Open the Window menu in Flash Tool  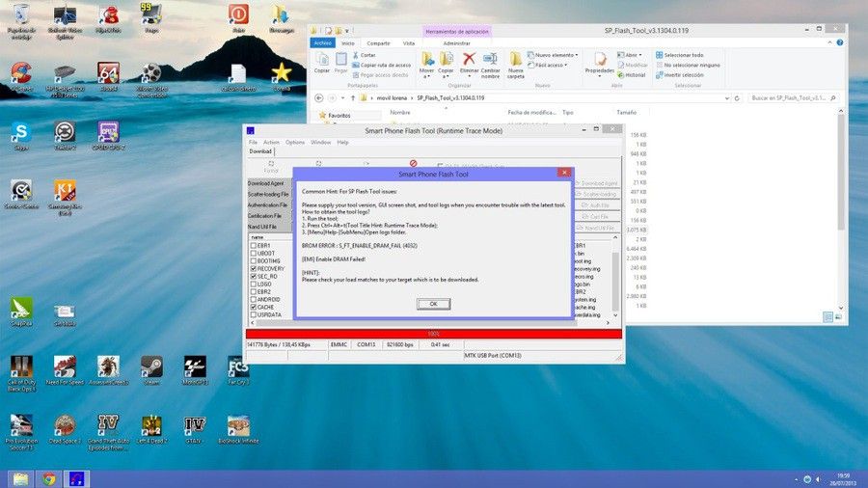coord(320,142)
